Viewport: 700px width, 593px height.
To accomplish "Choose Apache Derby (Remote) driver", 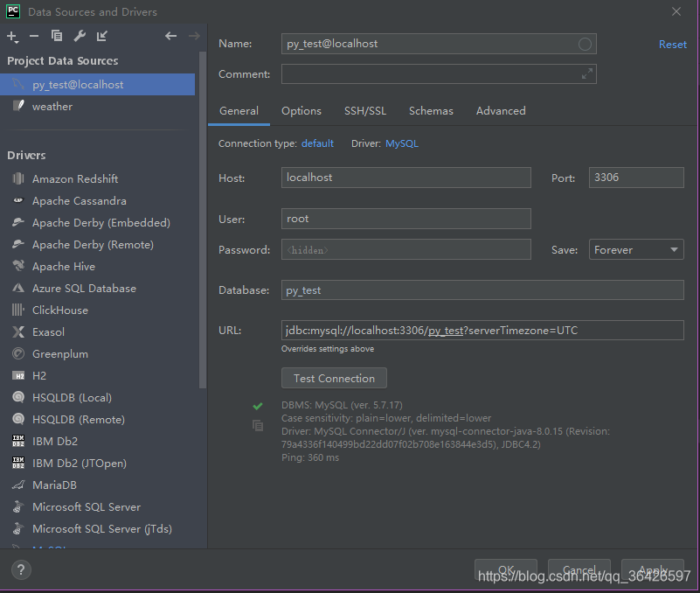I will pos(97,244).
